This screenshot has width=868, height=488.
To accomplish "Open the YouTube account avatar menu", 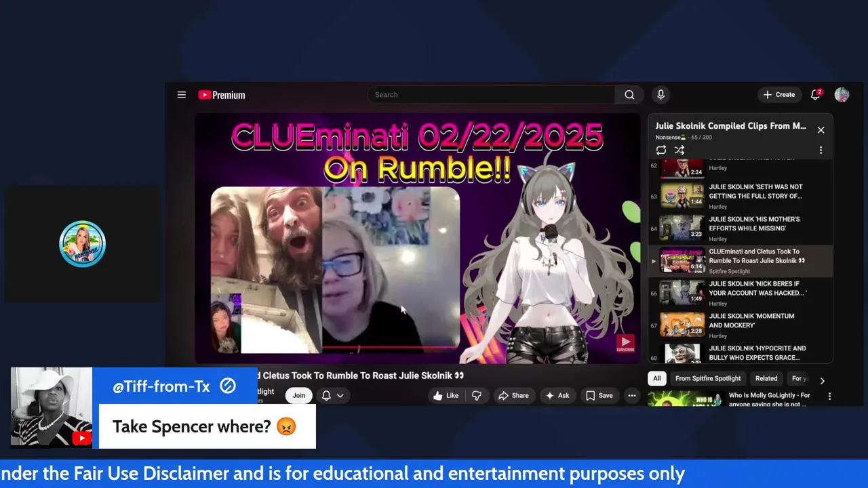I will (842, 95).
